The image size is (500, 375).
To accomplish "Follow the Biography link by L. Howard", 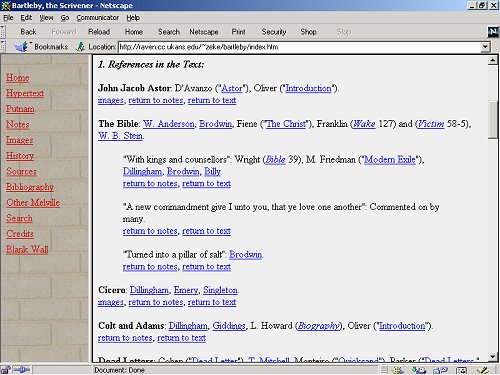I will click(318, 326).
